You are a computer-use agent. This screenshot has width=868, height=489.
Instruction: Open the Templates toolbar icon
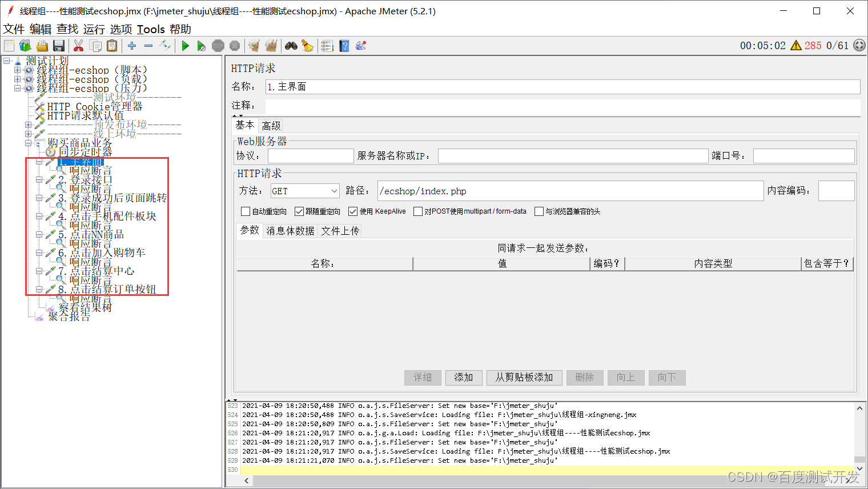point(25,46)
